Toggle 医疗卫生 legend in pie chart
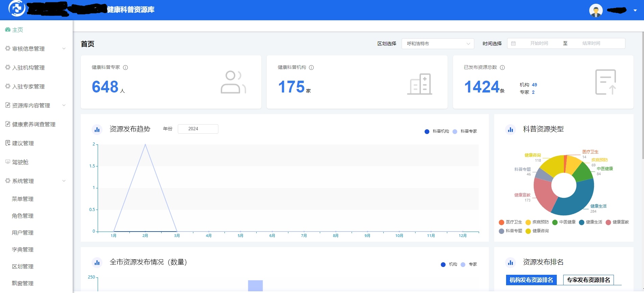 point(510,222)
